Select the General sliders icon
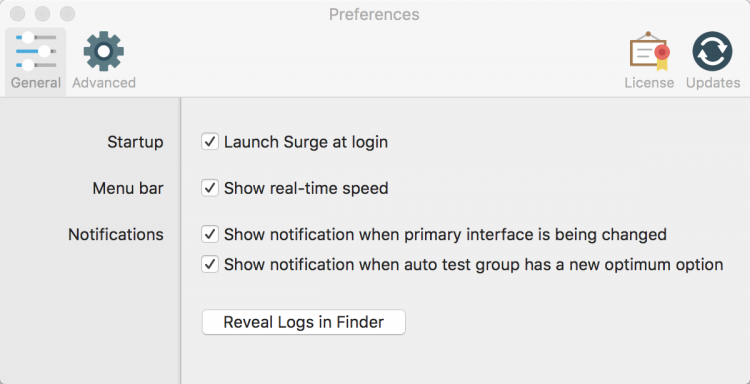This screenshot has width=750, height=384. (36, 51)
